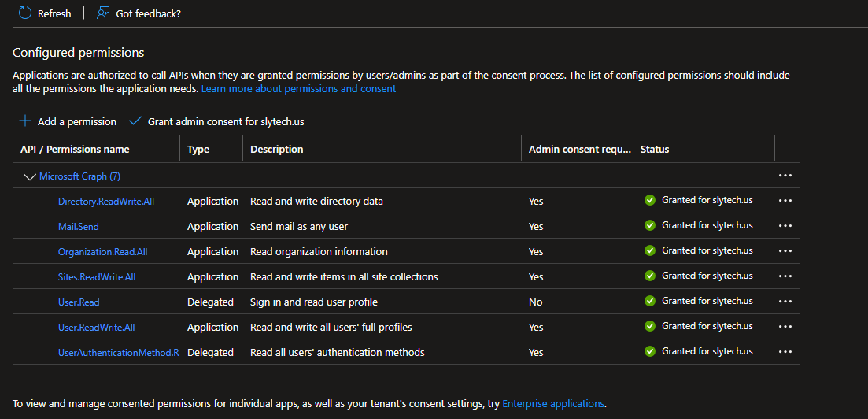Screen dimensions: 868x419
Task: Click 'Granted for slytech.us' in Sites.ReadWrite.All row
Action: click(x=707, y=276)
